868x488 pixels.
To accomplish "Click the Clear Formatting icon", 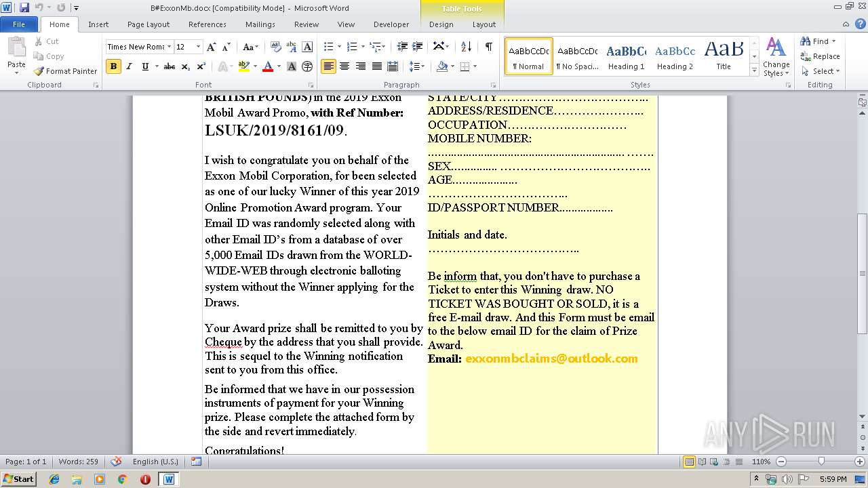I will click(276, 47).
